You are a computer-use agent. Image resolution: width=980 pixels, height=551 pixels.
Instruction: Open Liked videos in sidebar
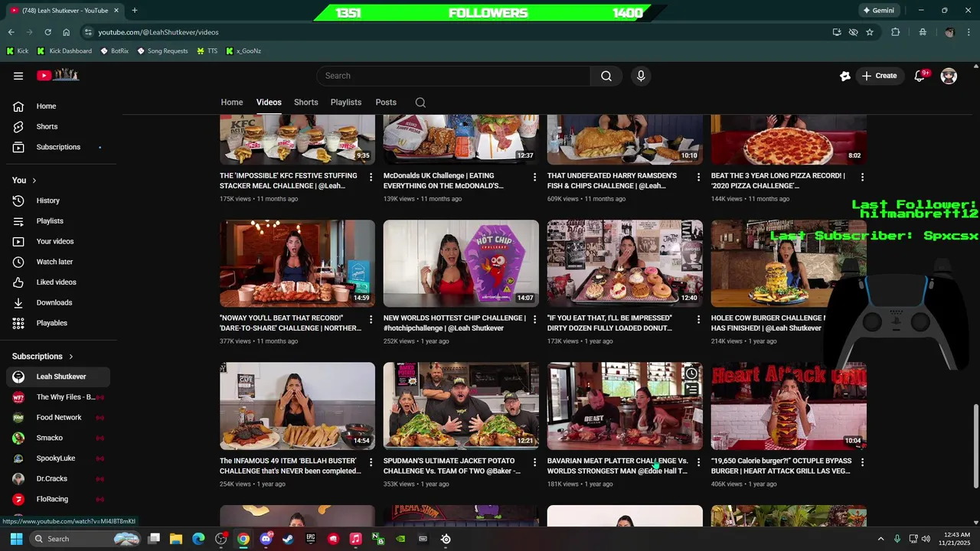tap(58, 282)
